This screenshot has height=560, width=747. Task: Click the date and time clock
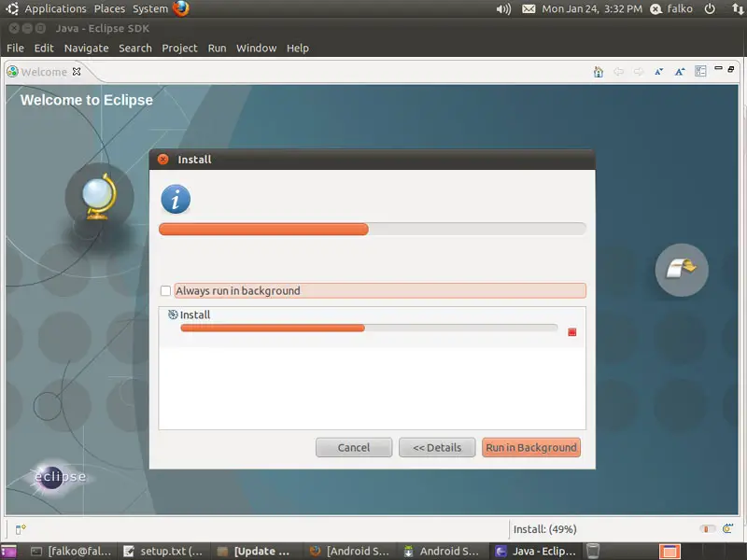[x=592, y=9]
